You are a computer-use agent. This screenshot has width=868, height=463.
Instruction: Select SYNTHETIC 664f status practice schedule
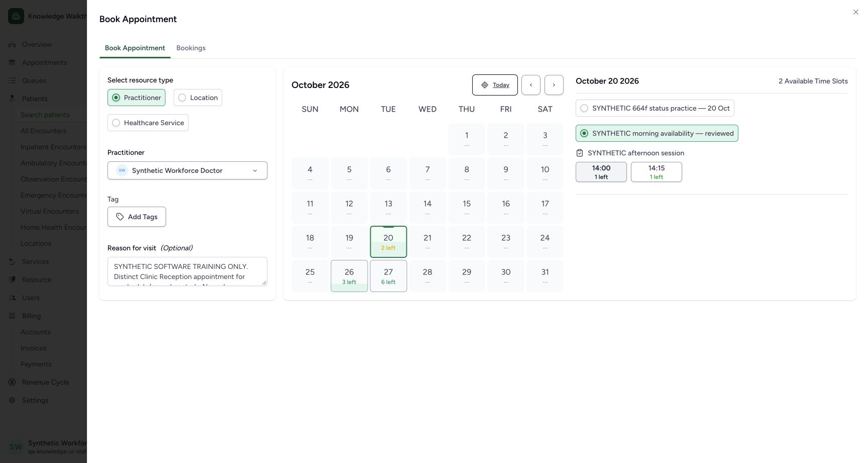coord(655,108)
